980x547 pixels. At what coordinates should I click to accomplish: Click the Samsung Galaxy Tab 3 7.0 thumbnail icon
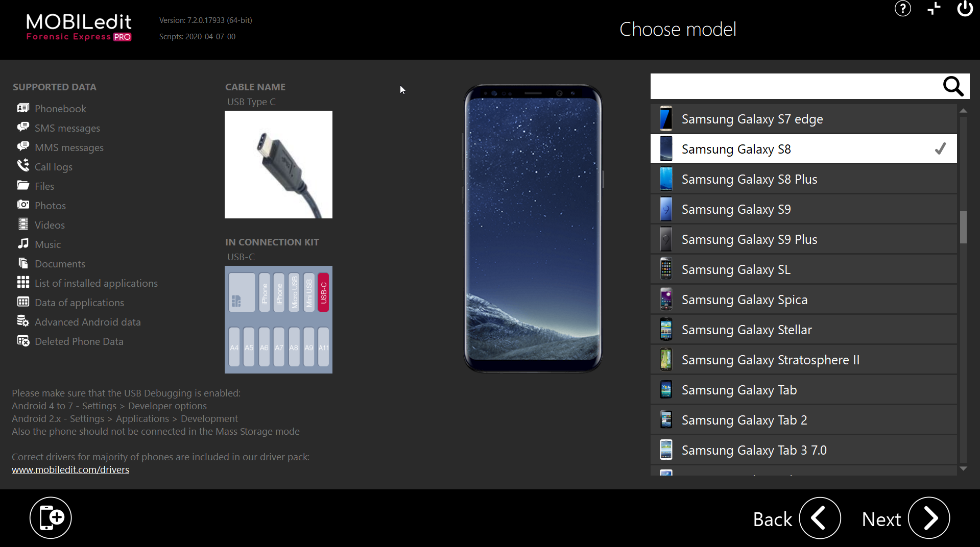pos(666,450)
